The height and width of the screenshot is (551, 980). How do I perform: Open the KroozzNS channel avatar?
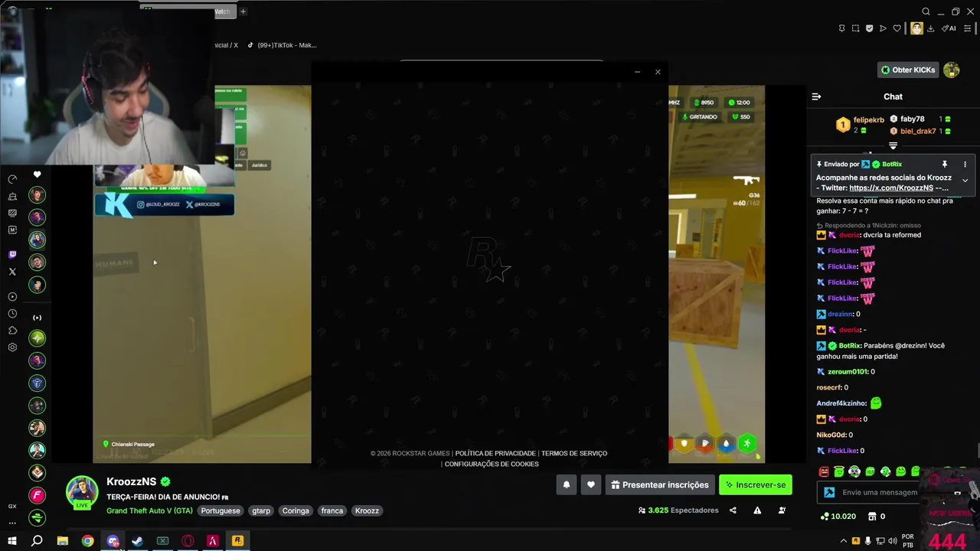tap(82, 492)
